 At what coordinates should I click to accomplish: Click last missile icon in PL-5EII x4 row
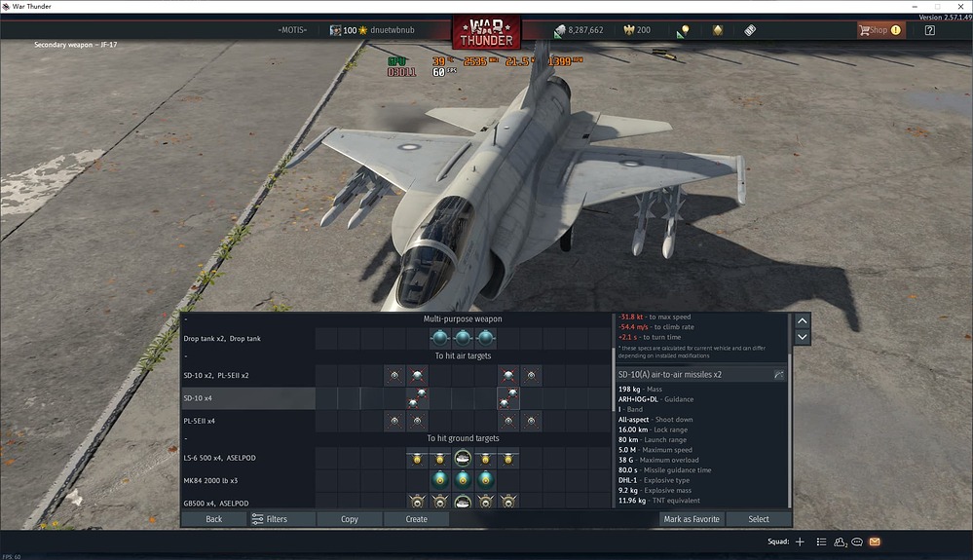[x=531, y=421]
